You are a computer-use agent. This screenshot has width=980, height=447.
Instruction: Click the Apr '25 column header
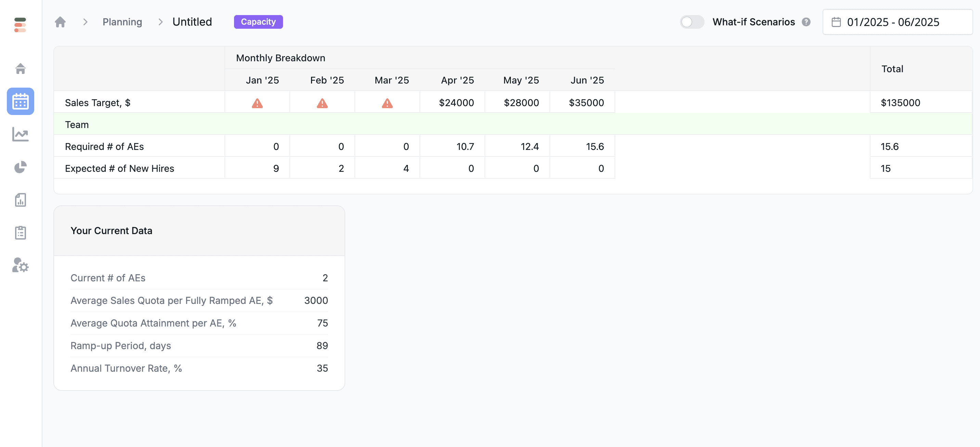tap(457, 80)
